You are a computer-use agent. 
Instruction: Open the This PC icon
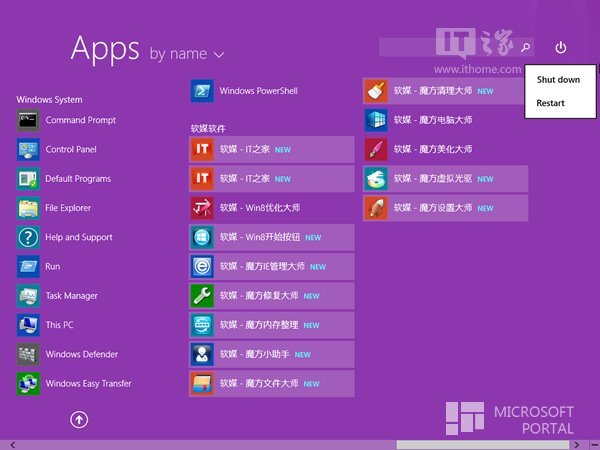click(28, 325)
